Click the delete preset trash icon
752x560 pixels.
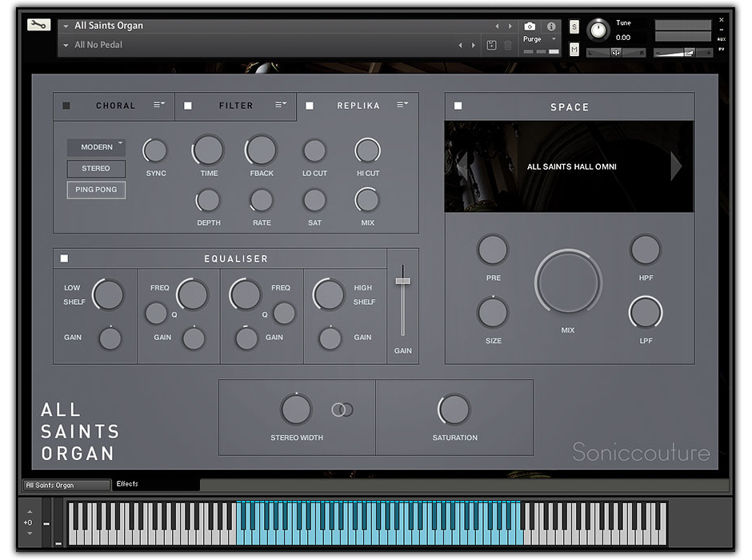click(508, 45)
